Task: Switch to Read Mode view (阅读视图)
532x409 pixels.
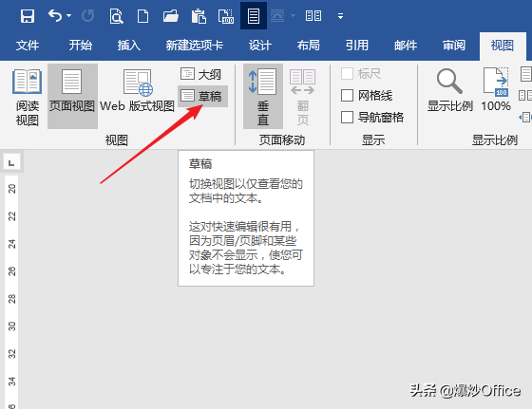Action: pos(28,97)
